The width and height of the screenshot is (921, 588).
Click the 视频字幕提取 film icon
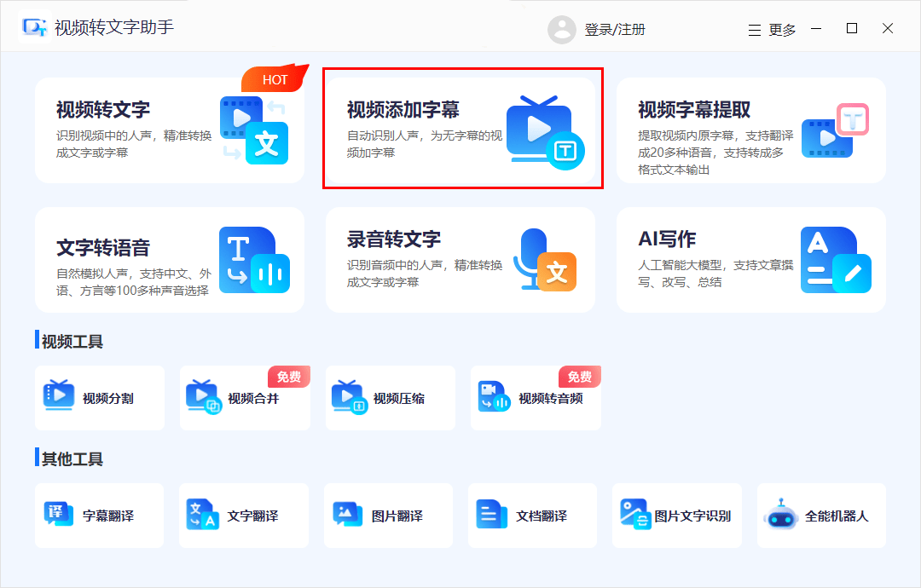[x=835, y=130]
